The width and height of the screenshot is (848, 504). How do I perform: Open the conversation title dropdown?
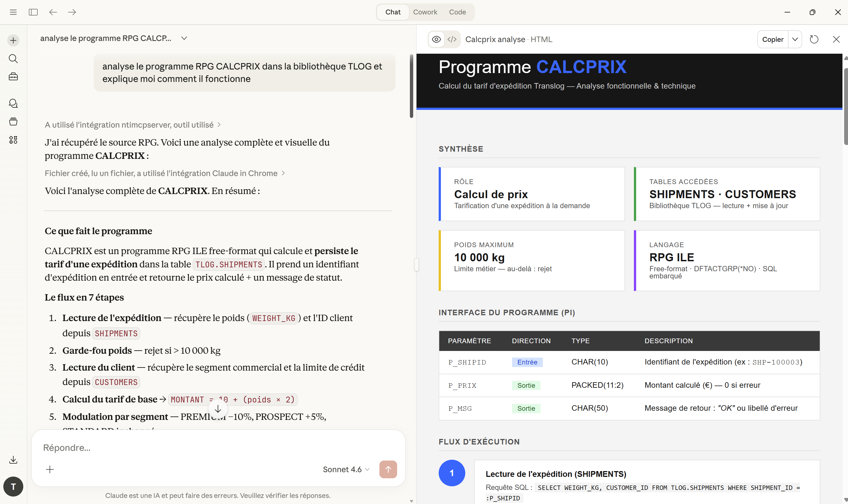coord(184,38)
